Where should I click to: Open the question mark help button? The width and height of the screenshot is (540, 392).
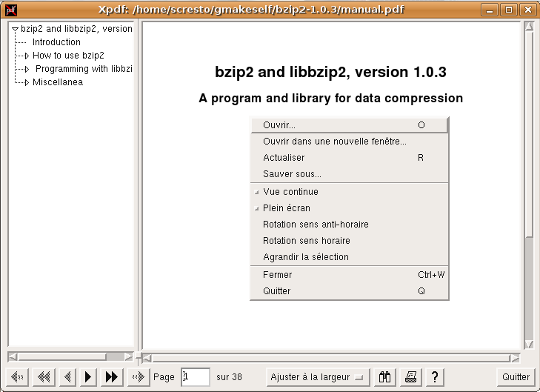435,377
